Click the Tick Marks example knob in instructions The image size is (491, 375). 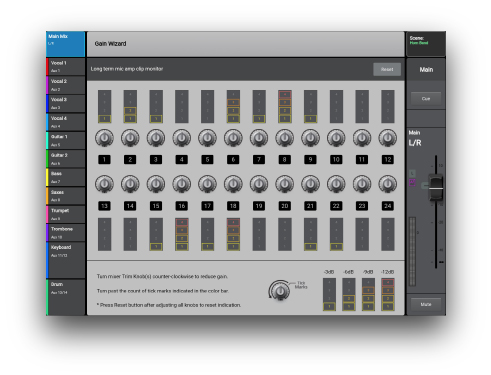[x=280, y=291]
